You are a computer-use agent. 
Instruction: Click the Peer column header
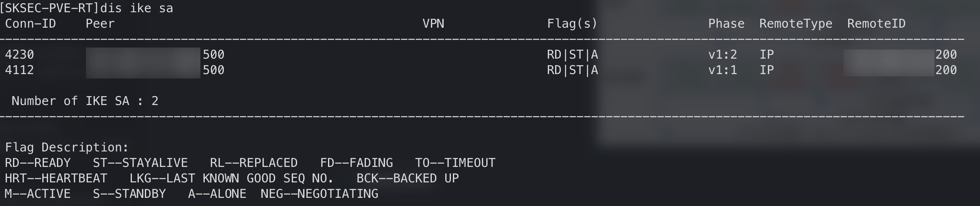pyautogui.click(x=100, y=24)
